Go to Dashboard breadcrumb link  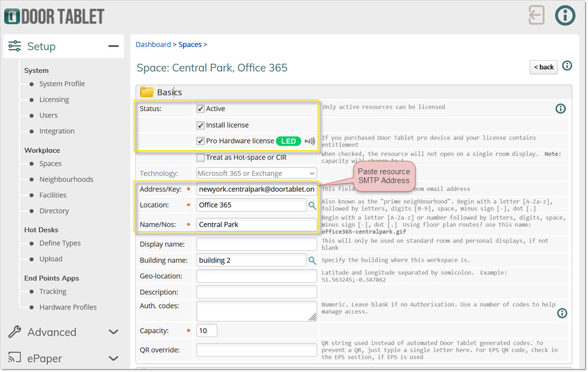153,44
